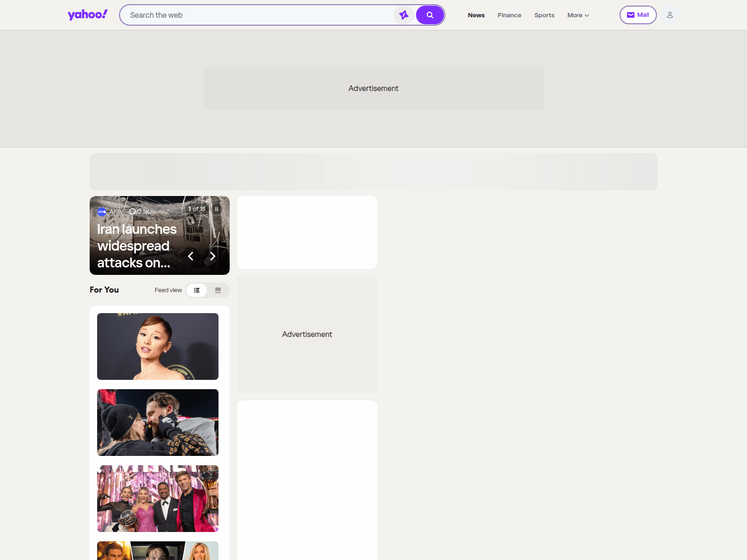Open the Finance section
The height and width of the screenshot is (560, 747).
[509, 15]
